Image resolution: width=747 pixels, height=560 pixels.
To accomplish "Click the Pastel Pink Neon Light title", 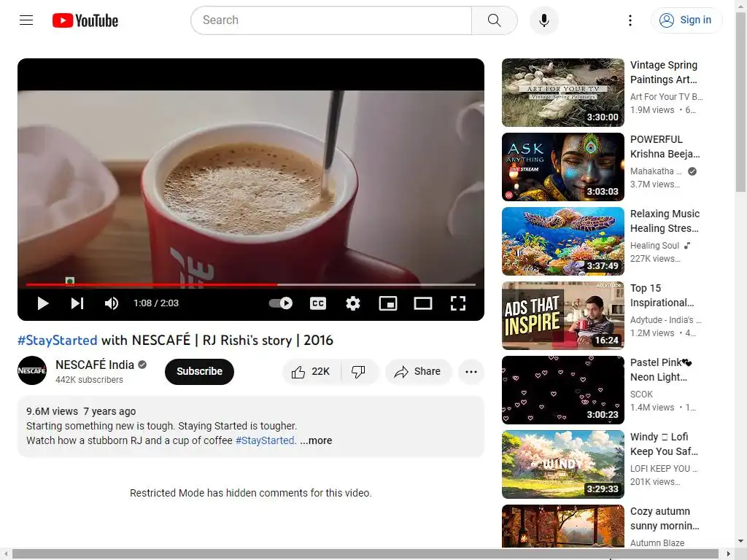I will coord(661,370).
